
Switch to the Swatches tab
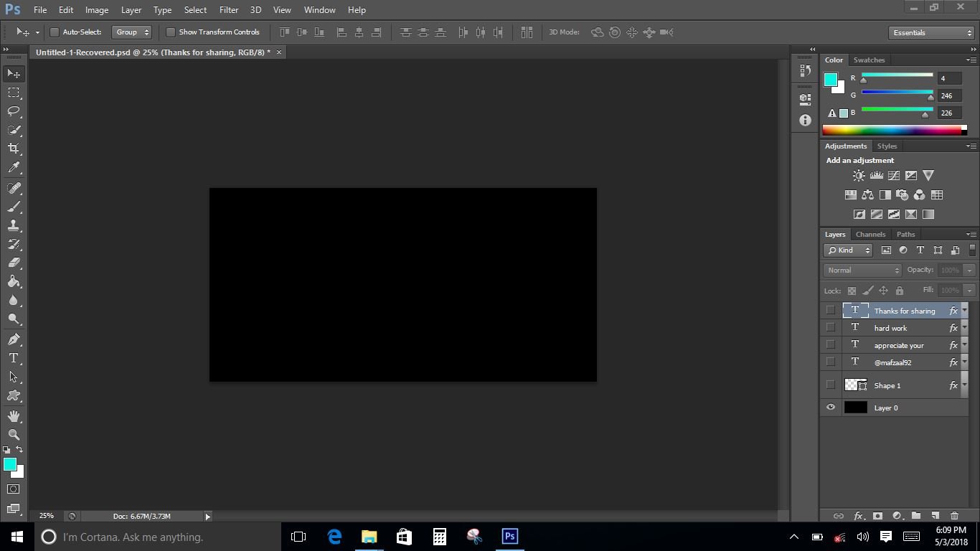(x=869, y=60)
